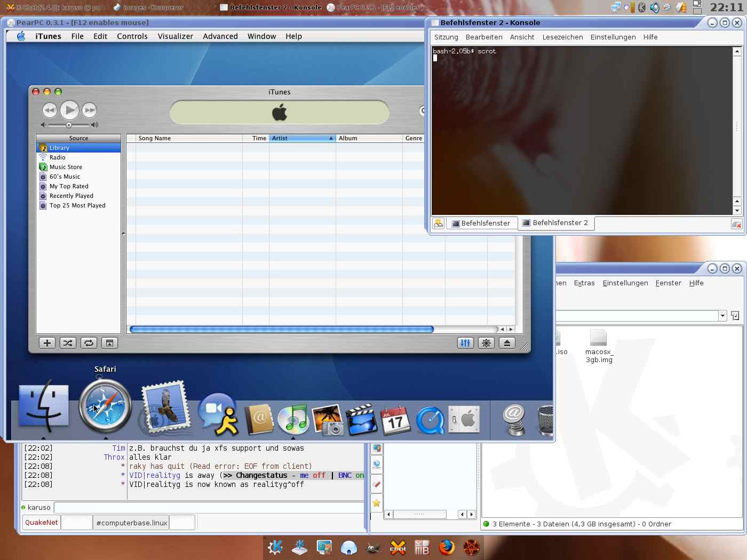This screenshot has height=560, width=747.
Task: Open Konsole Einstellungen menu
Action: (613, 37)
